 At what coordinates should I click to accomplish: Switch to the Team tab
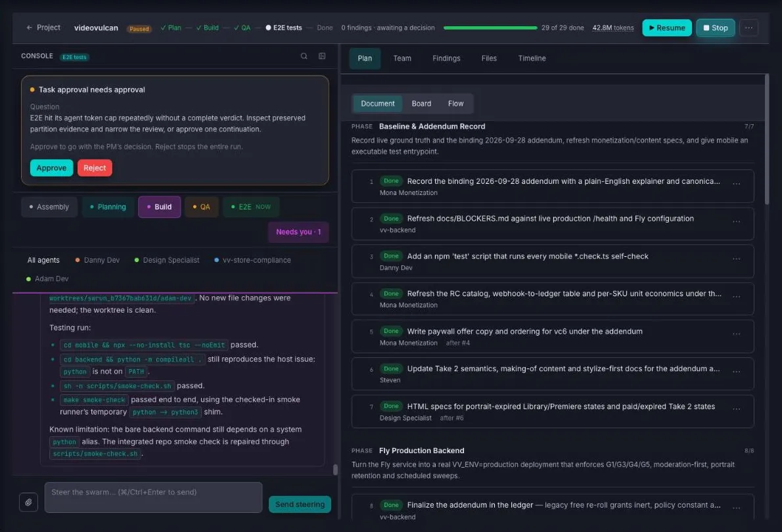point(402,58)
